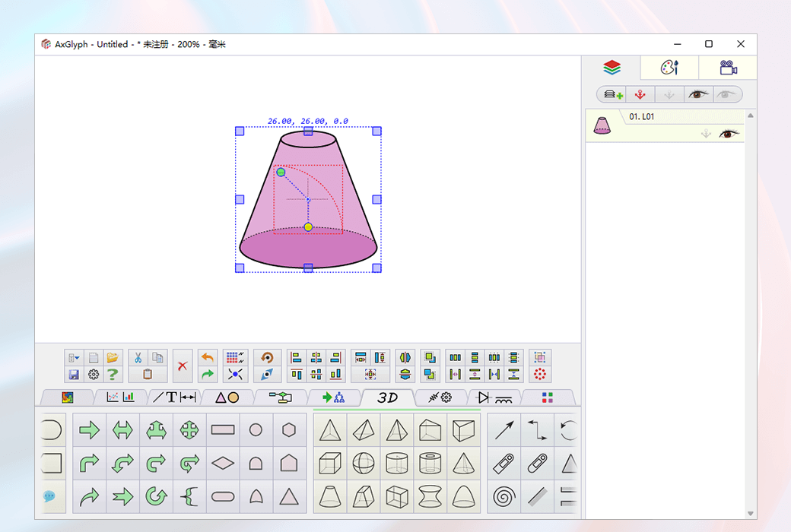Click the red anchor toggle above the layer list
The width and height of the screenshot is (791, 532).
(640, 94)
